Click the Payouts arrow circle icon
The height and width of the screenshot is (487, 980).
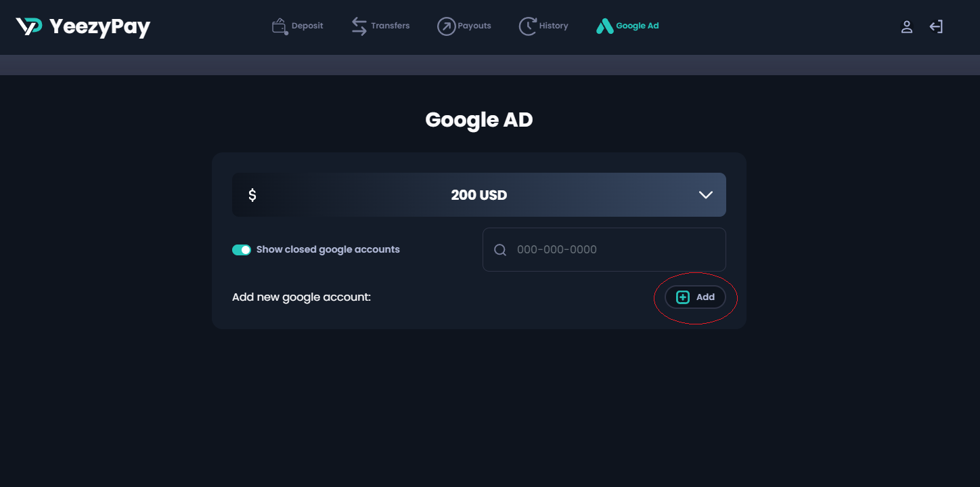[446, 26]
